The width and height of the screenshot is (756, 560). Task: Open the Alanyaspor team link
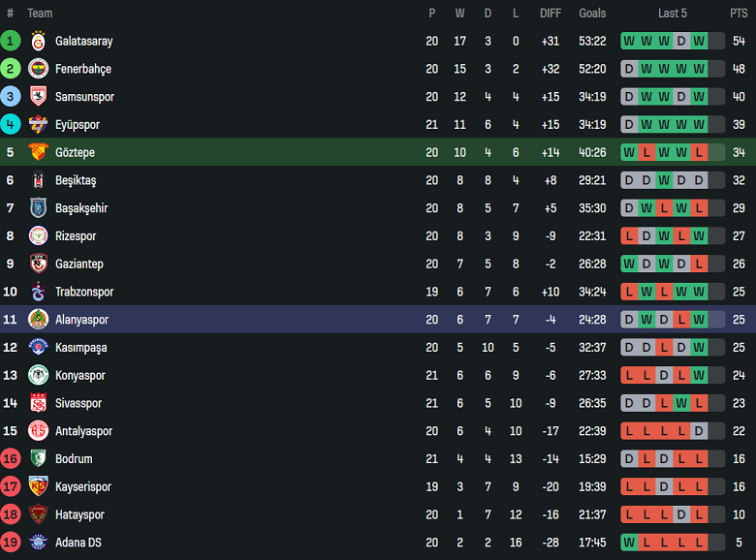[x=81, y=320]
